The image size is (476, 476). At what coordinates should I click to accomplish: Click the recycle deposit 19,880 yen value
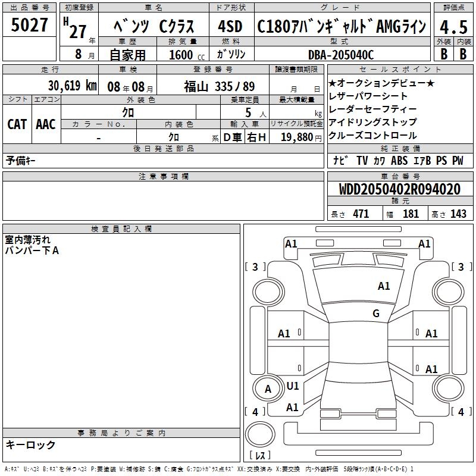pyautogui.click(x=296, y=137)
